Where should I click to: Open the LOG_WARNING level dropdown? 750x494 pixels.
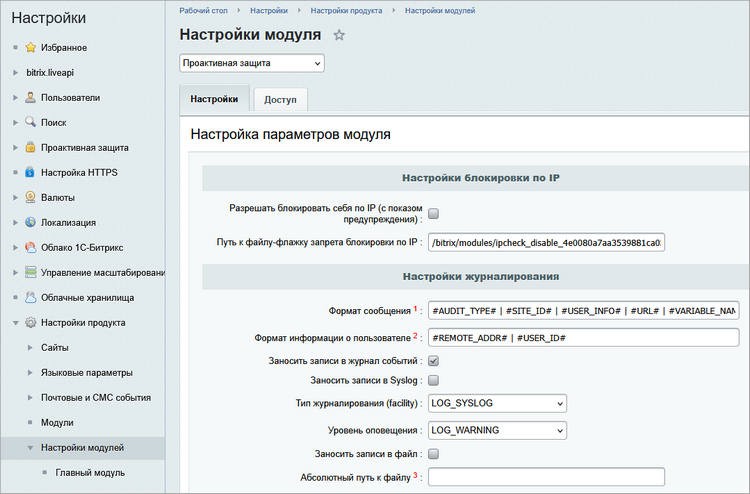[497, 430]
